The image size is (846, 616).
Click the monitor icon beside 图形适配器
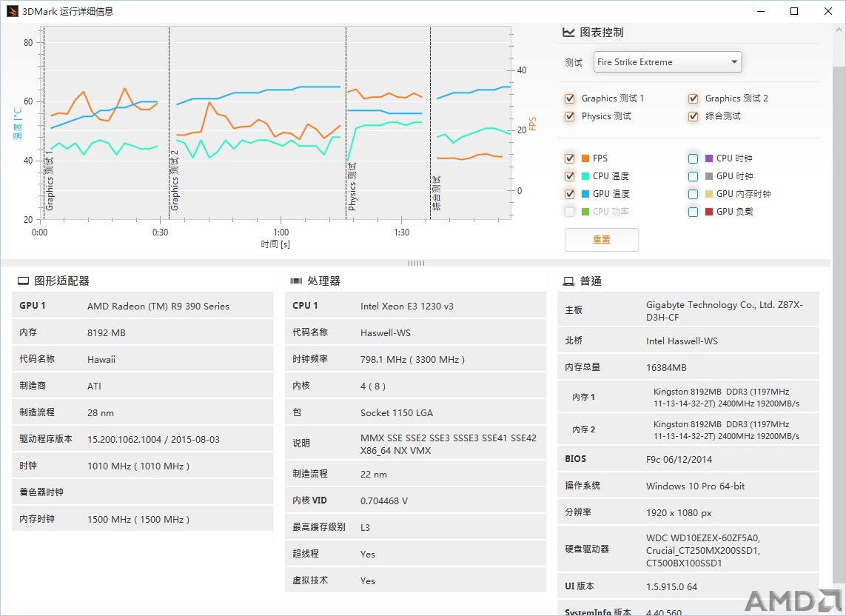tap(23, 281)
